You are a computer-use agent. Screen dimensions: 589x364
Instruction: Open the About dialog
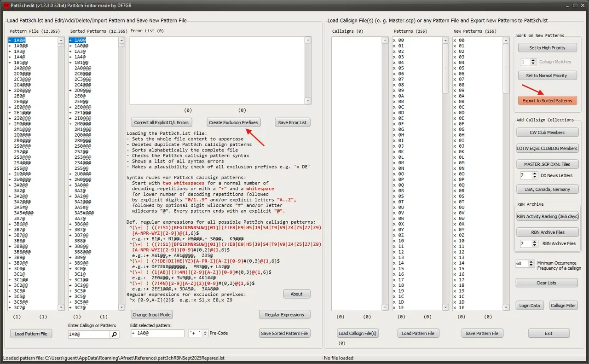[296, 294]
